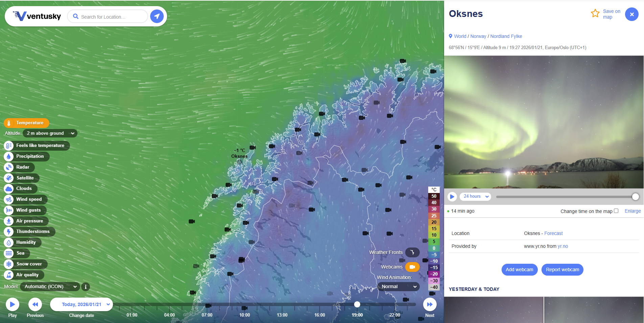Open the Altitude 2 m above ground dropdown
Screen dimensions: 644x323
[x=50, y=133]
